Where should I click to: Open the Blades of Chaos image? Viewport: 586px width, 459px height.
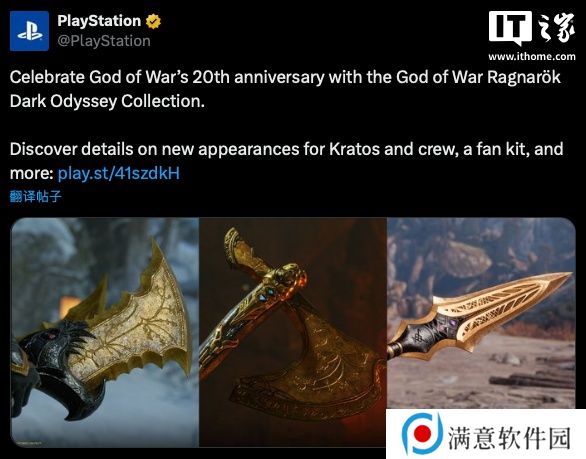click(105, 332)
